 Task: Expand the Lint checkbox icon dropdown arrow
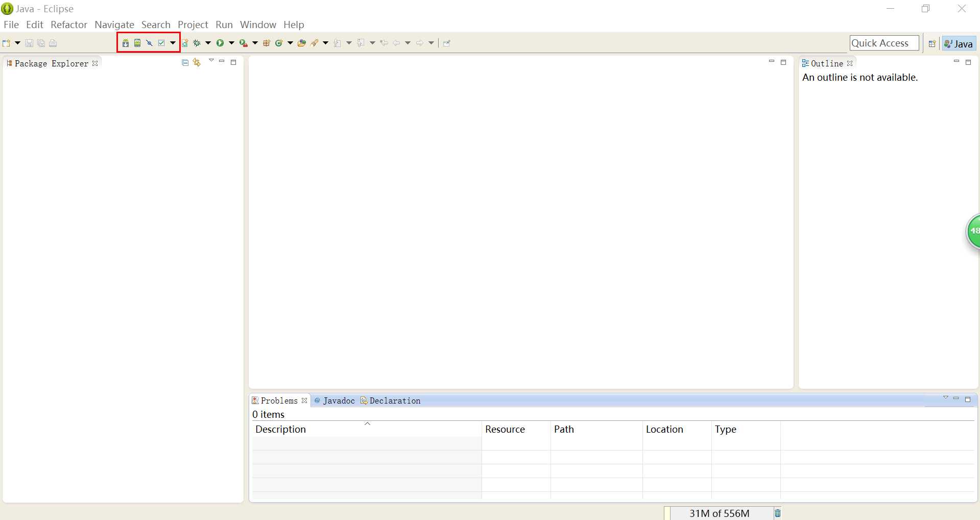pyautogui.click(x=173, y=43)
